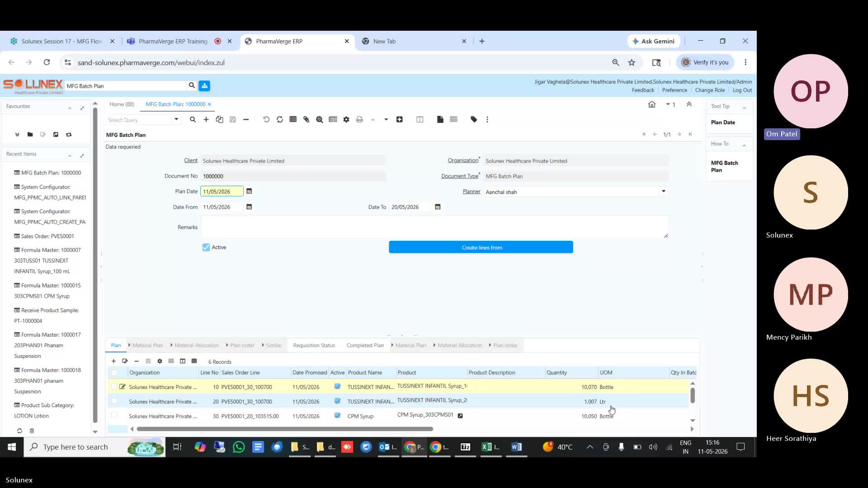Collapse the Favourites panel
This screenshot has width=868, height=488.
pos(70,108)
